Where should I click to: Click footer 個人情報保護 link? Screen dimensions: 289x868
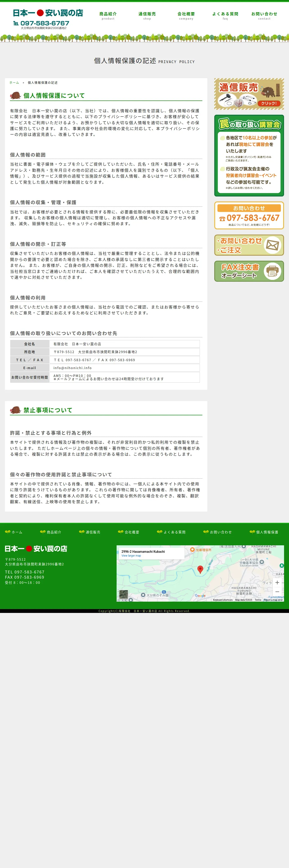267,532
